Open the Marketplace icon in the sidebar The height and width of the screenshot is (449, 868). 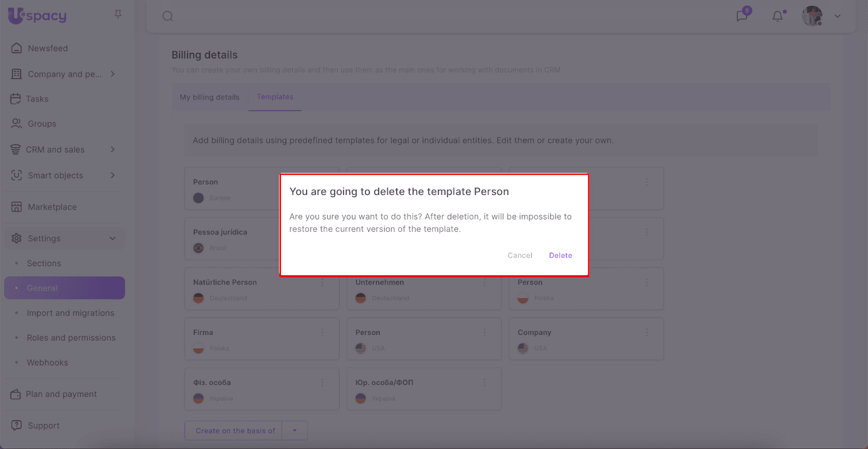pos(17,207)
